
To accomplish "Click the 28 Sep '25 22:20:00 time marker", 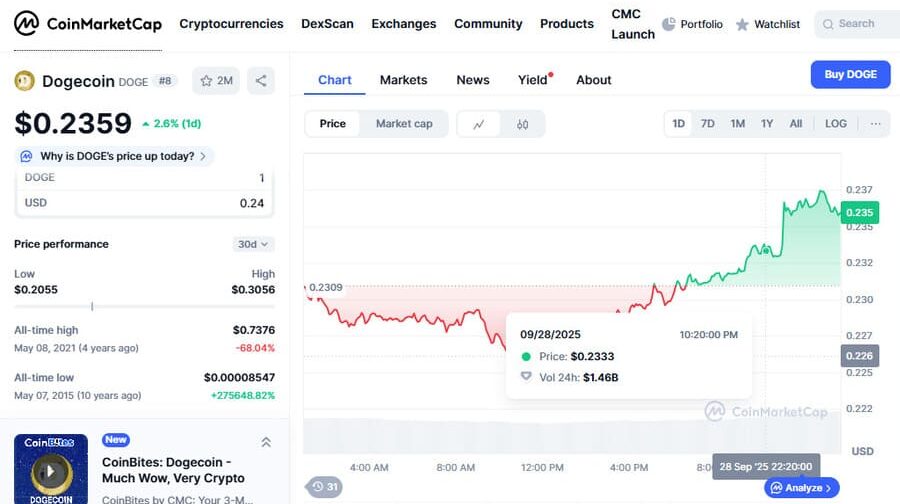I will 766,467.
